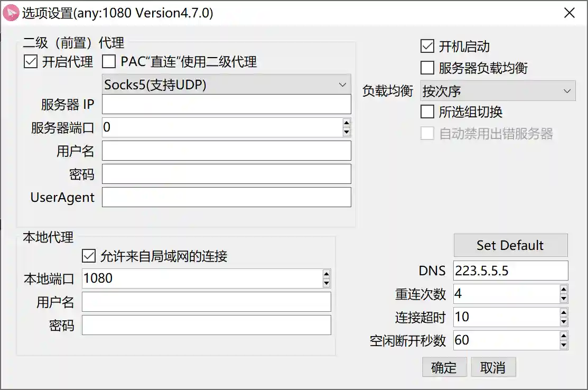This screenshot has width=588, height=390.
Task: Close the options settings dialog
Action: (x=569, y=13)
